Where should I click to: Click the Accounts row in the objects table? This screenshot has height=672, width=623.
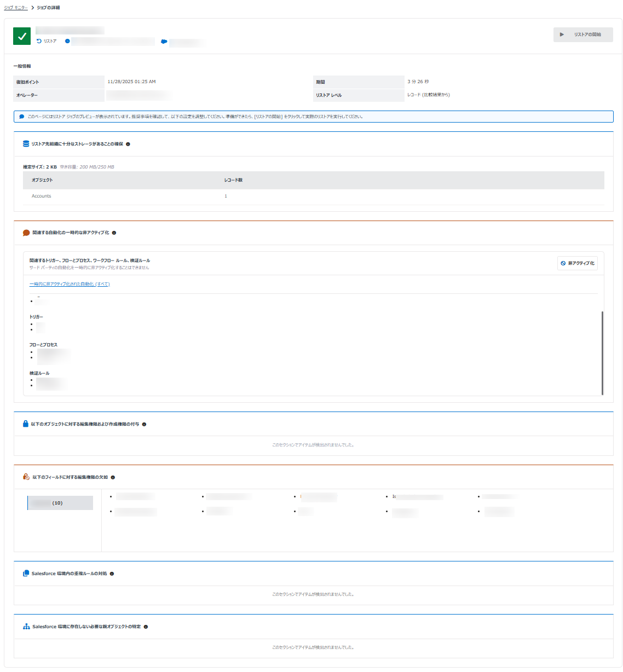coord(42,196)
